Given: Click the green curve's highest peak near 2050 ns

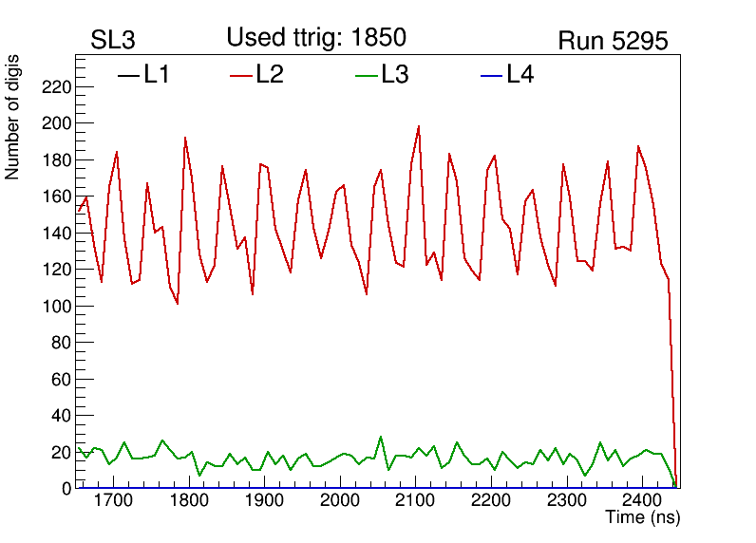Looking at the screenshot, I should click(381, 438).
